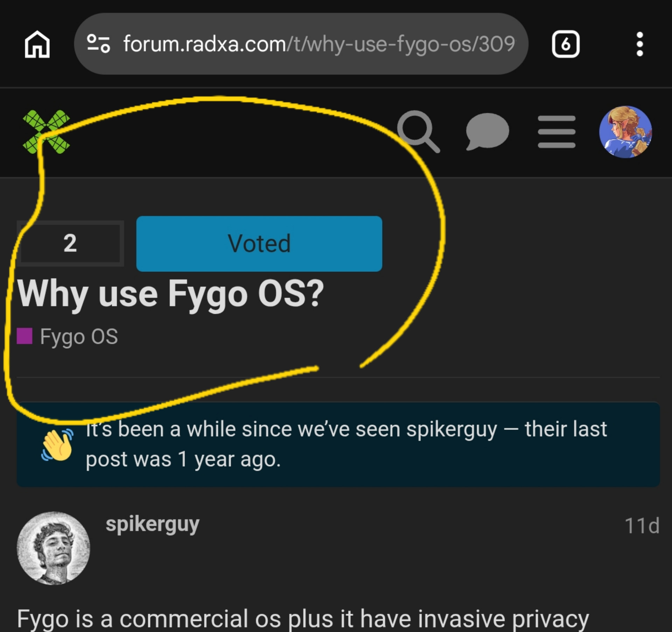The height and width of the screenshot is (632, 672).
Task: Click the 11d post date
Action: click(x=642, y=526)
